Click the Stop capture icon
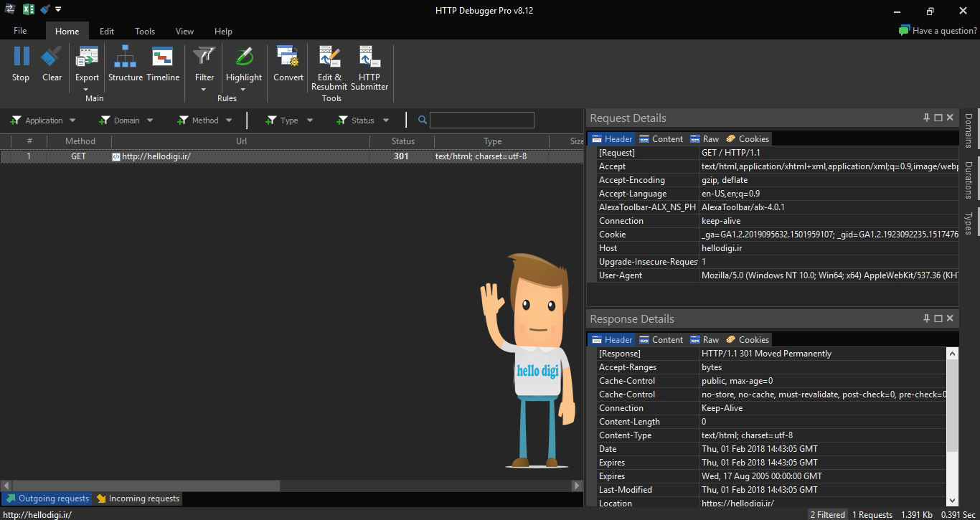The height and width of the screenshot is (520, 980). 21,57
